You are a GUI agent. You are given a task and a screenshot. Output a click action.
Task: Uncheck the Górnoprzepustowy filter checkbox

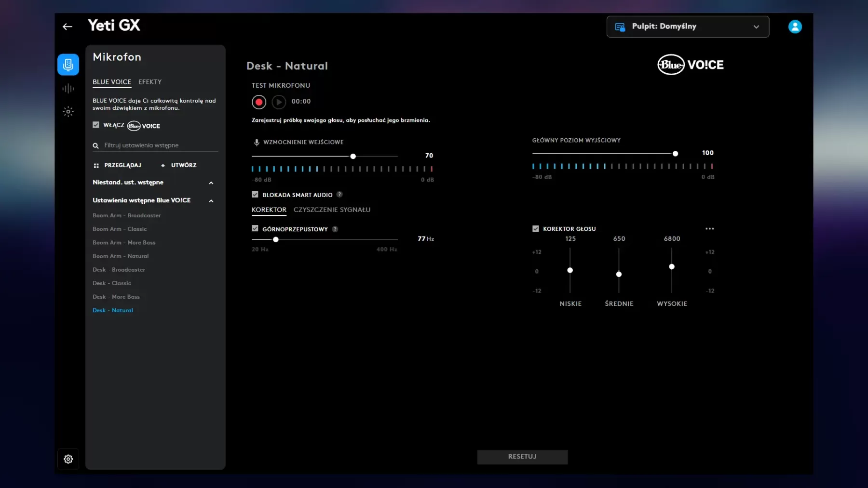(255, 229)
